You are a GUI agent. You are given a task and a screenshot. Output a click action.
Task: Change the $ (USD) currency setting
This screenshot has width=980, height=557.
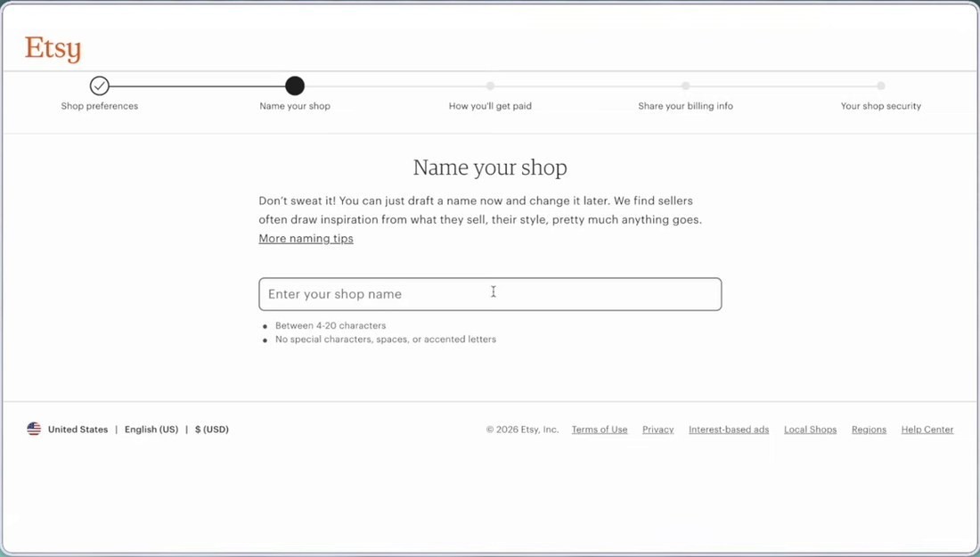pyautogui.click(x=212, y=430)
